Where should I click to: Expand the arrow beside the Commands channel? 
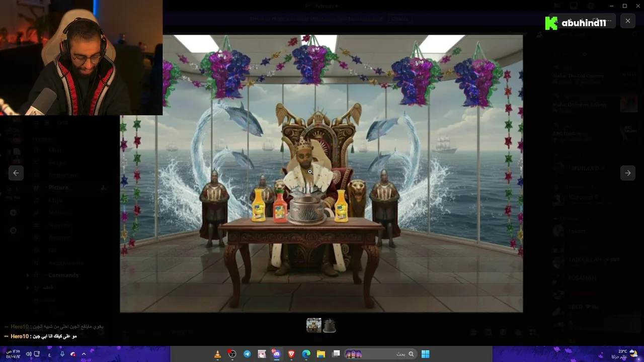click(28, 276)
